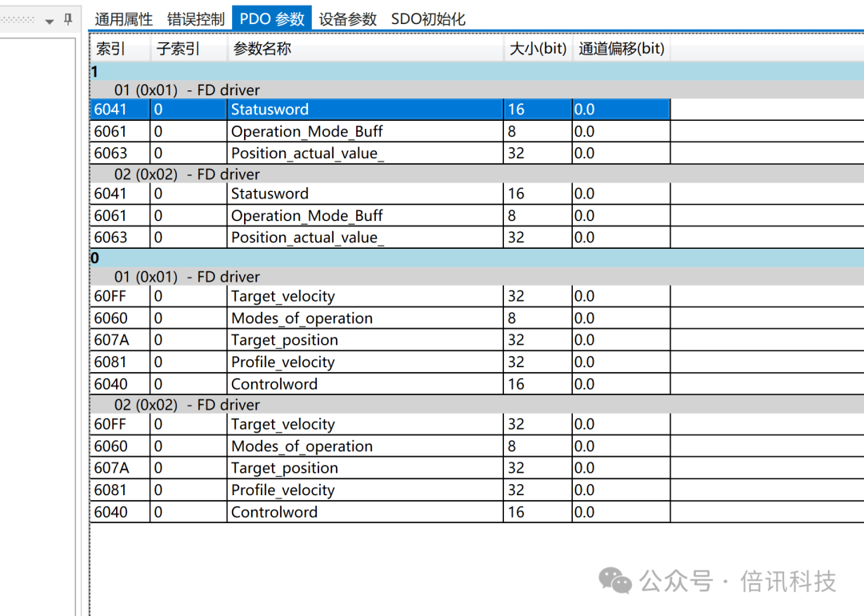Open the SDO初始化 tab

click(x=428, y=19)
